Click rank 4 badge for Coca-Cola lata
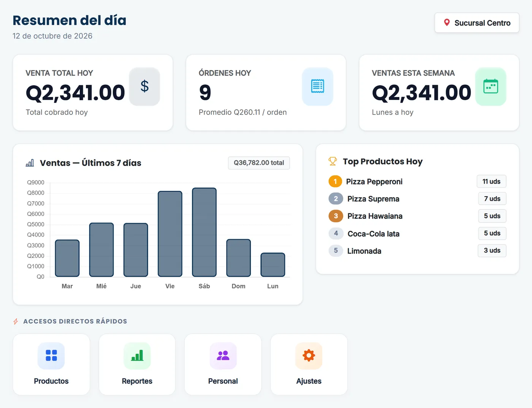This screenshot has width=532, height=408. tap(336, 233)
